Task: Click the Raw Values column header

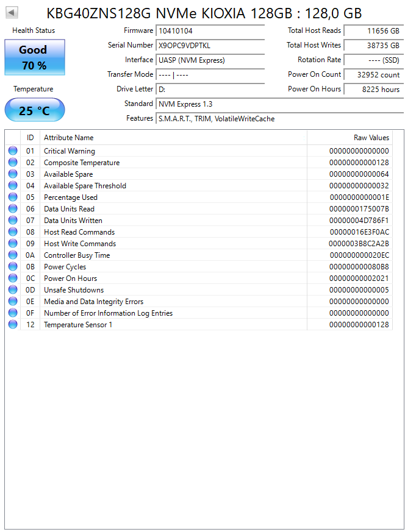Action: tap(349, 137)
